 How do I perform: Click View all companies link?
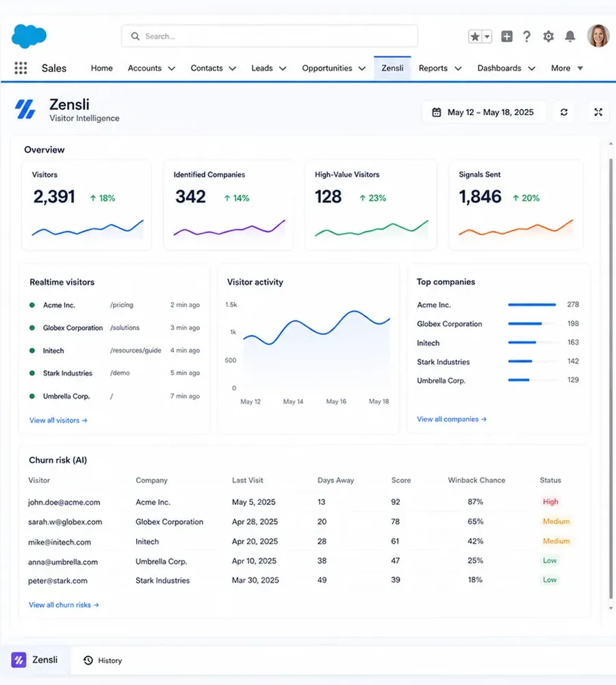tap(452, 419)
